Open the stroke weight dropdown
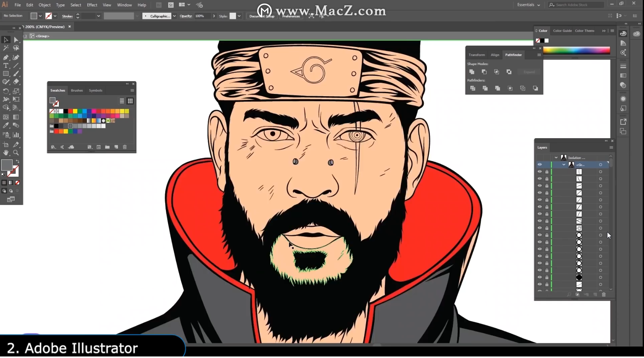The height and width of the screenshot is (358, 644). (x=99, y=16)
